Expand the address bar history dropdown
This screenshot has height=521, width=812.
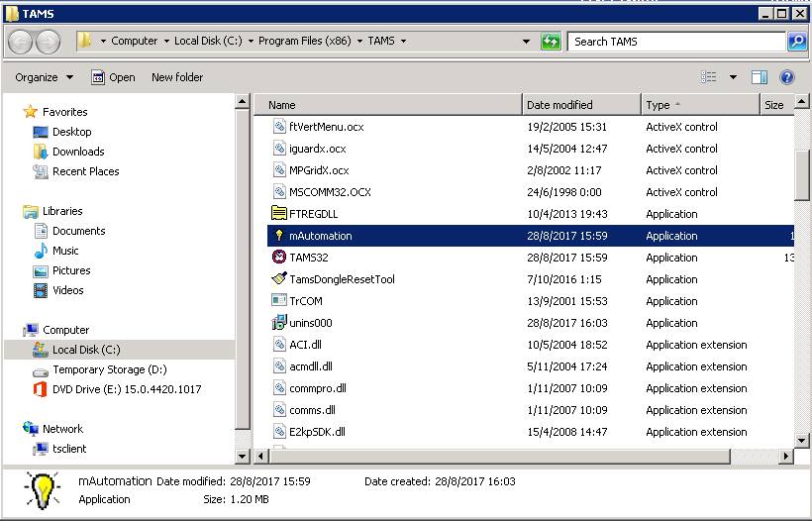pos(526,41)
